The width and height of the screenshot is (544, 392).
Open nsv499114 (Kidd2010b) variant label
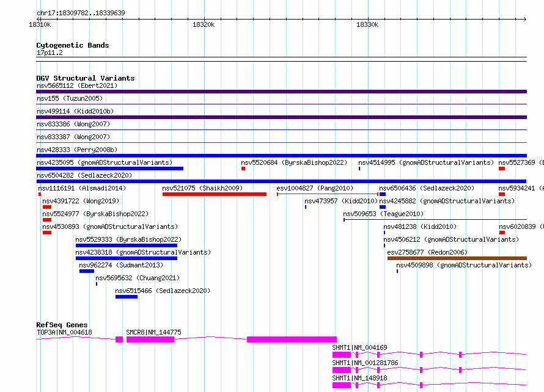(75, 111)
